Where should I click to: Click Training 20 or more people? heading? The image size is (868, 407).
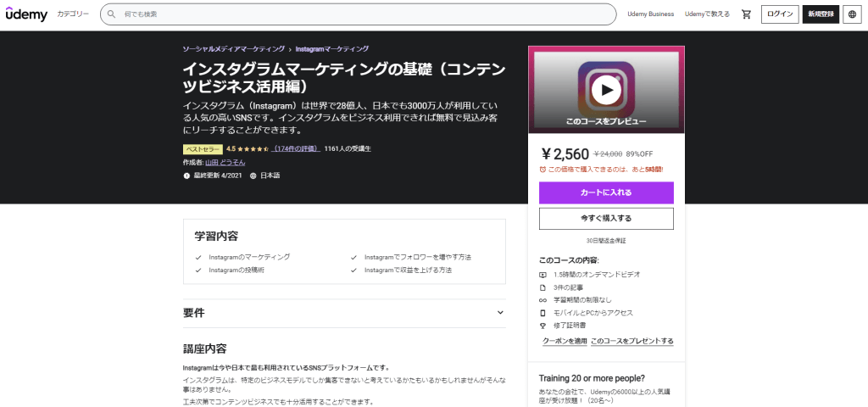point(592,378)
